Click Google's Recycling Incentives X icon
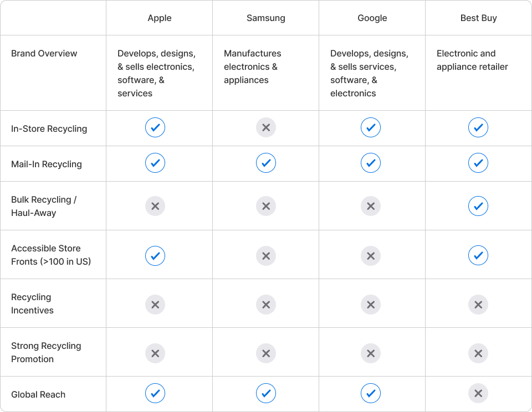Image resolution: width=532 pixels, height=412 pixels. click(371, 305)
